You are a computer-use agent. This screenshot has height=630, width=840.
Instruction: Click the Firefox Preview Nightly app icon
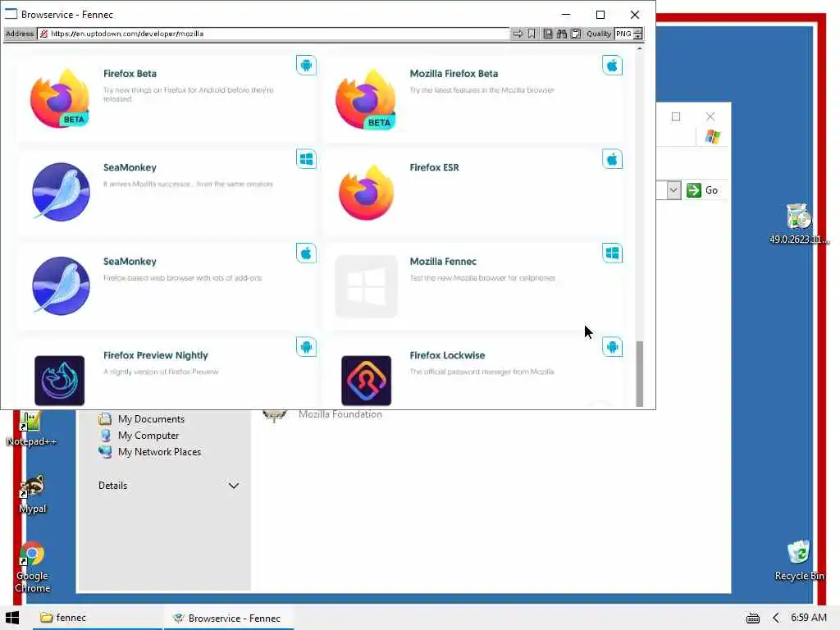click(x=59, y=381)
